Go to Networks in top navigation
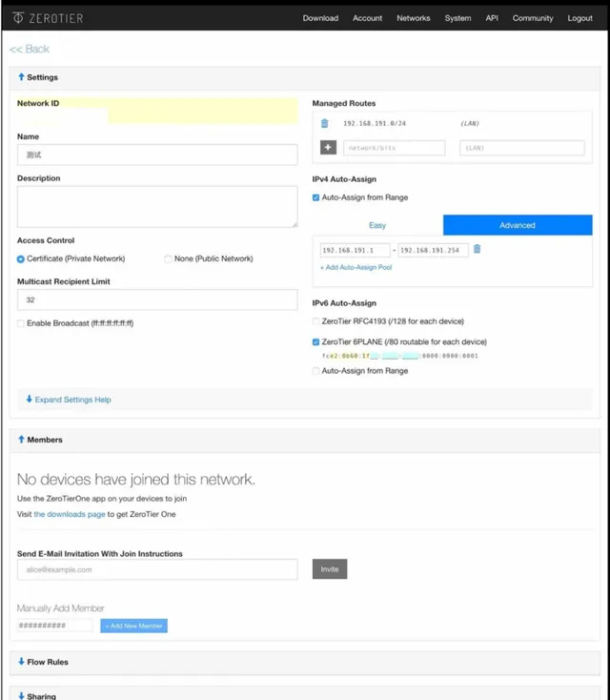 click(x=414, y=18)
